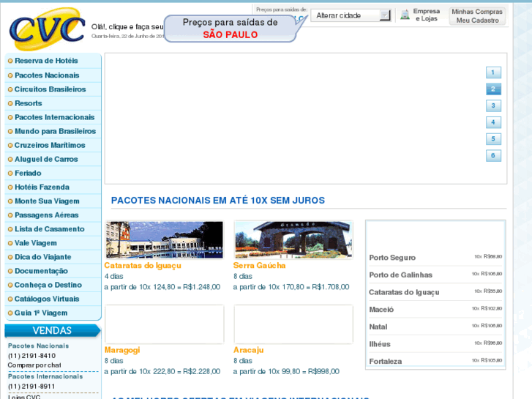Select Guia 1ª Viagem
This screenshot has height=399, width=532.
[x=41, y=313]
